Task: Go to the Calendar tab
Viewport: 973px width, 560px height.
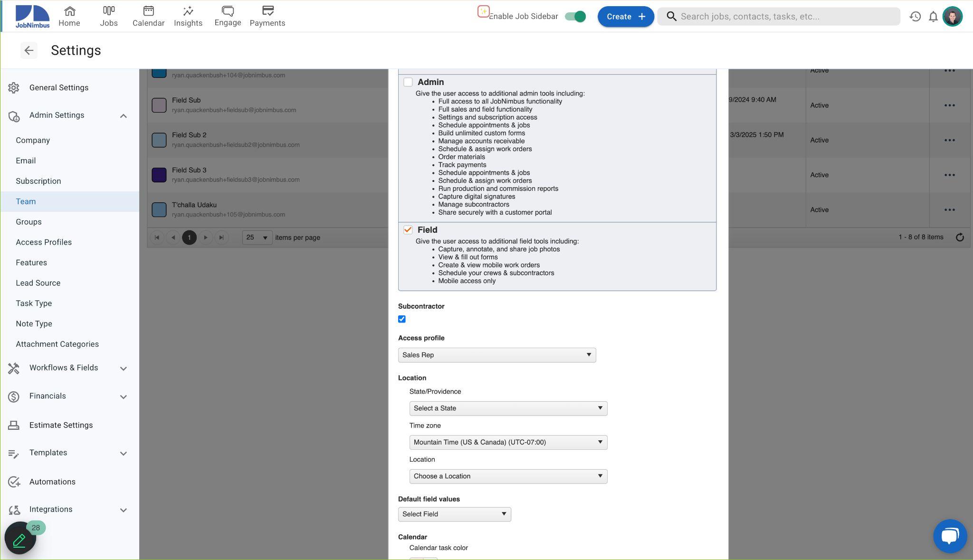Action: pos(148,17)
